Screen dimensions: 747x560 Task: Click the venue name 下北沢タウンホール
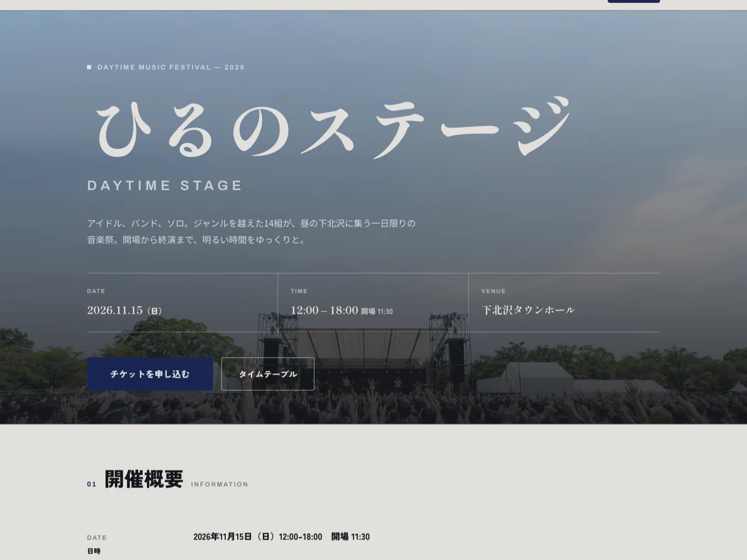[528, 310]
